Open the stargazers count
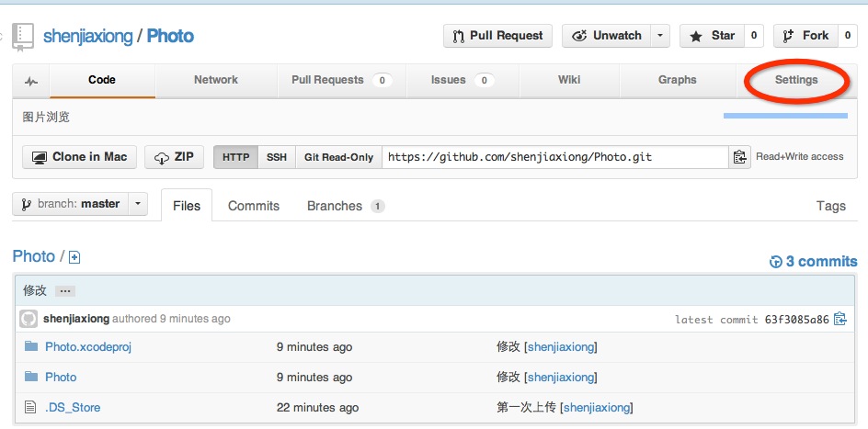 tap(754, 36)
